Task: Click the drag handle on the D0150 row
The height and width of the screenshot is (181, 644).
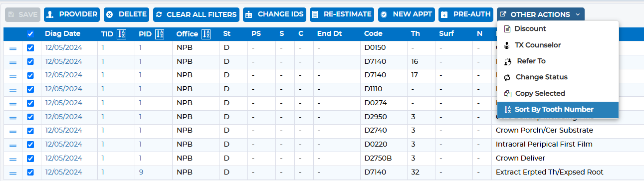Action: pos(13,48)
